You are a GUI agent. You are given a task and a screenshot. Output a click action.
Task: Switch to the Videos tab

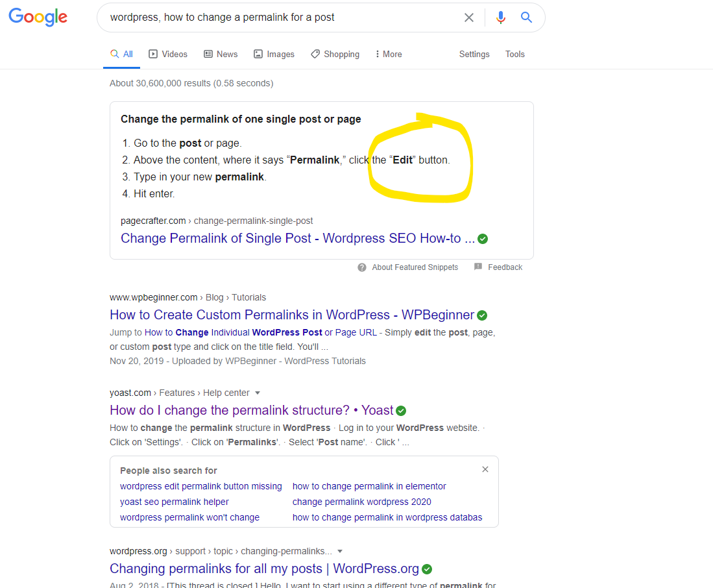pyautogui.click(x=168, y=55)
